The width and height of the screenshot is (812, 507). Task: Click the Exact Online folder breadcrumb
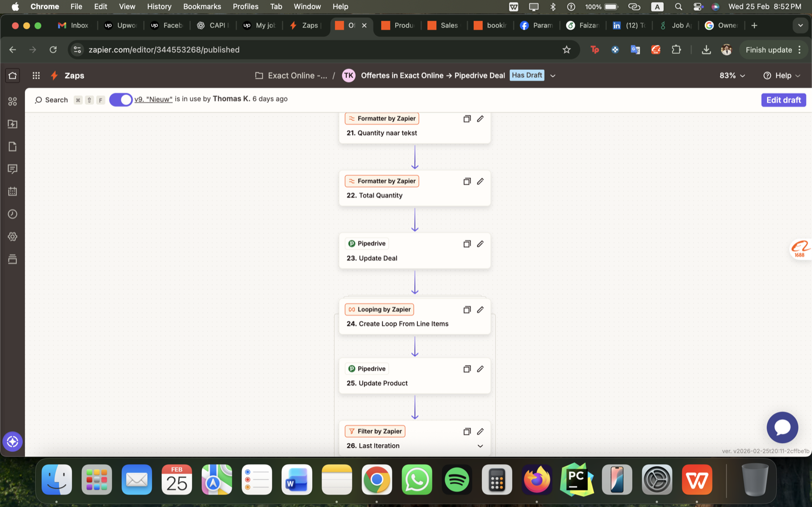click(291, 76)
